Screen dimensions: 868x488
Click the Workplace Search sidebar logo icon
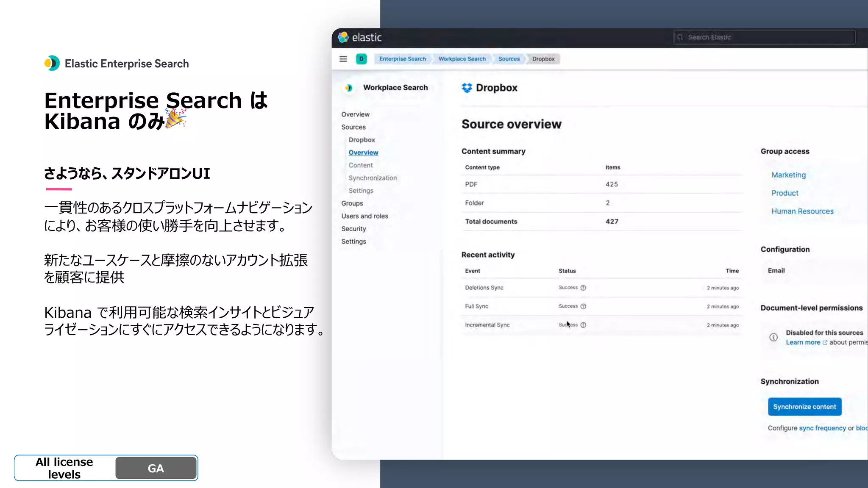pyautogui.click(x=348, y=88)
